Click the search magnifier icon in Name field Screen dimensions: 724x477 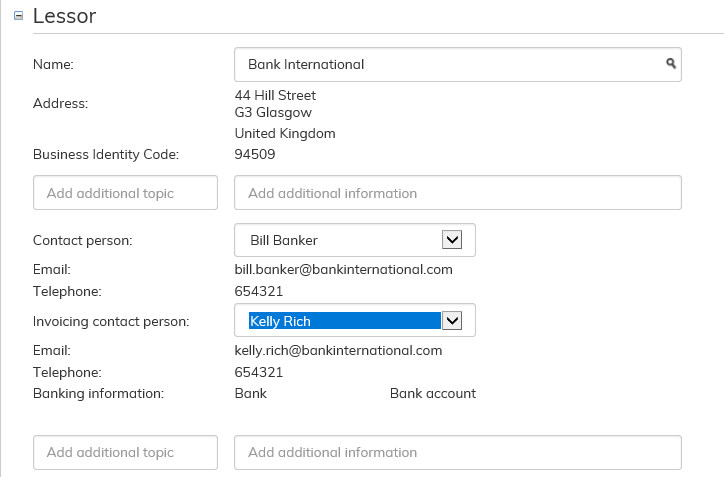[x=671, y=64]
